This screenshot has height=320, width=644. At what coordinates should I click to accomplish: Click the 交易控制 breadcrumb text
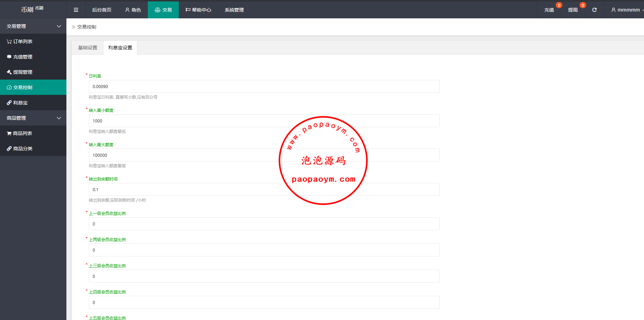pos(87,27)
